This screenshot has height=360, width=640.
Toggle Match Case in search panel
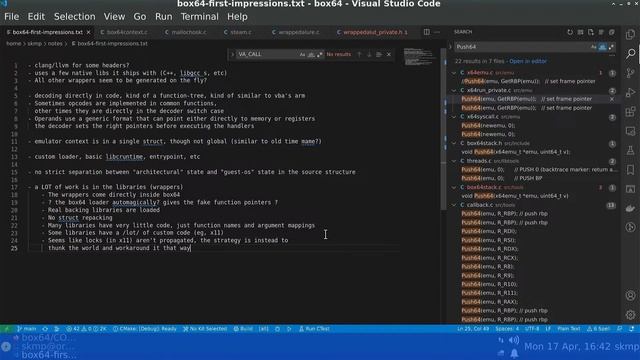click(593, 47)
